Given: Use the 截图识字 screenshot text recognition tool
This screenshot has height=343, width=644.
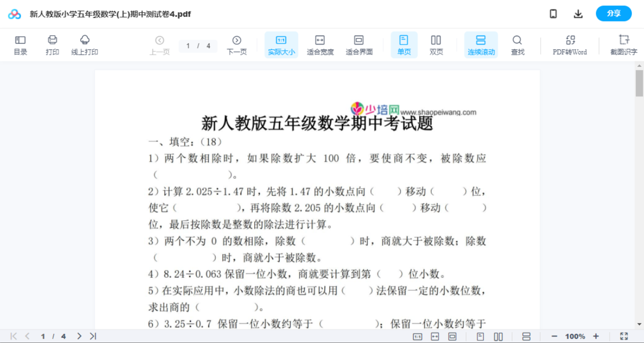Looking at the screenshot, I should (624, 45).
